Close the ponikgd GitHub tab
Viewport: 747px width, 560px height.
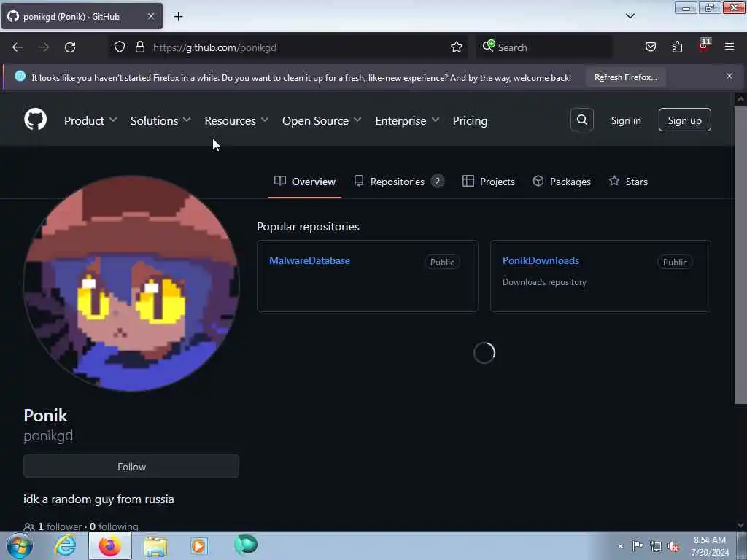[x=150, y=16]
